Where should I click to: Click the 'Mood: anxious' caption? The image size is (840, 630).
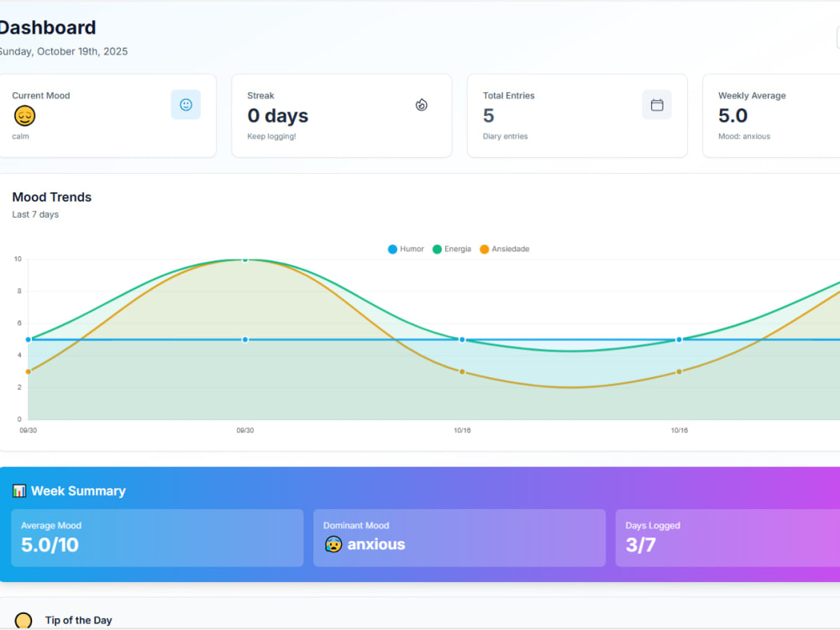pos(744,137)
